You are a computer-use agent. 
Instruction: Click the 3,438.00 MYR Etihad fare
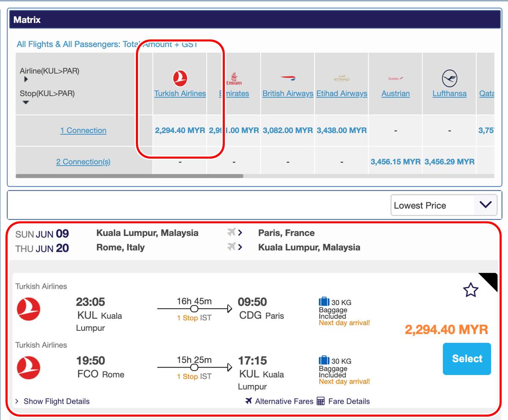[x=342, y=131]
